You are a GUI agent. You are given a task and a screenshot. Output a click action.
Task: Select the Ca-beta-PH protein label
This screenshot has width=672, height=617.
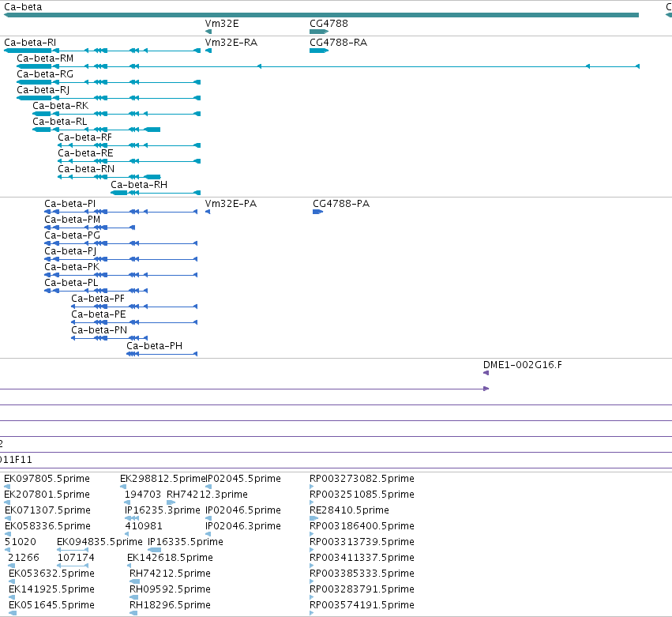point(154,346)
